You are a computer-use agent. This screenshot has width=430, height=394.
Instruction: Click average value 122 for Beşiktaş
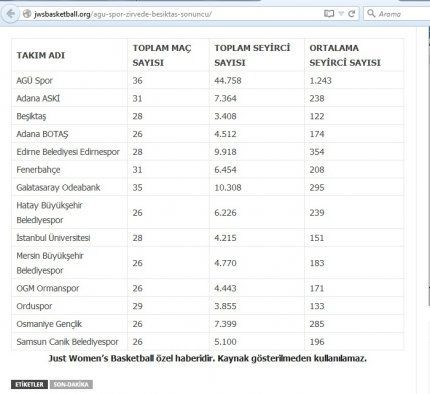317,116
